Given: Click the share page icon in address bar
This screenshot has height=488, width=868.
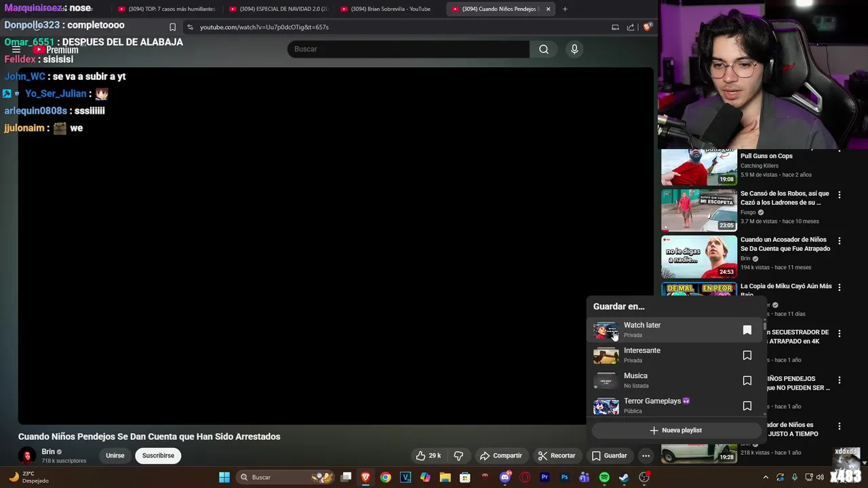Looking at the screenshot, I should point(631,27).
